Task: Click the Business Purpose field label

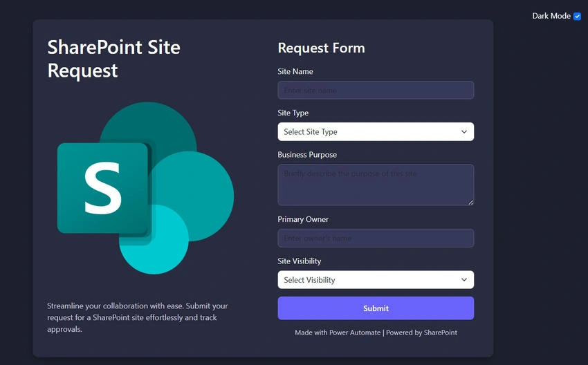Action: pos(307,155)
